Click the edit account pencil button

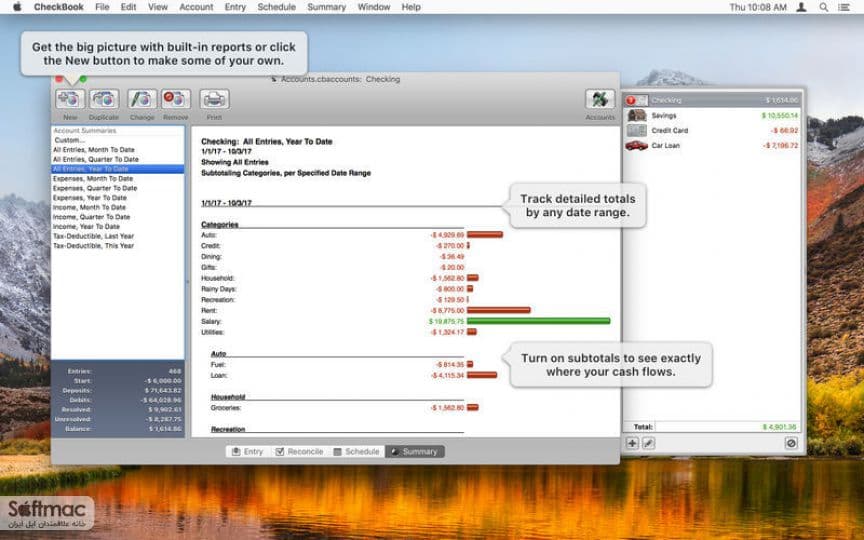649,443
